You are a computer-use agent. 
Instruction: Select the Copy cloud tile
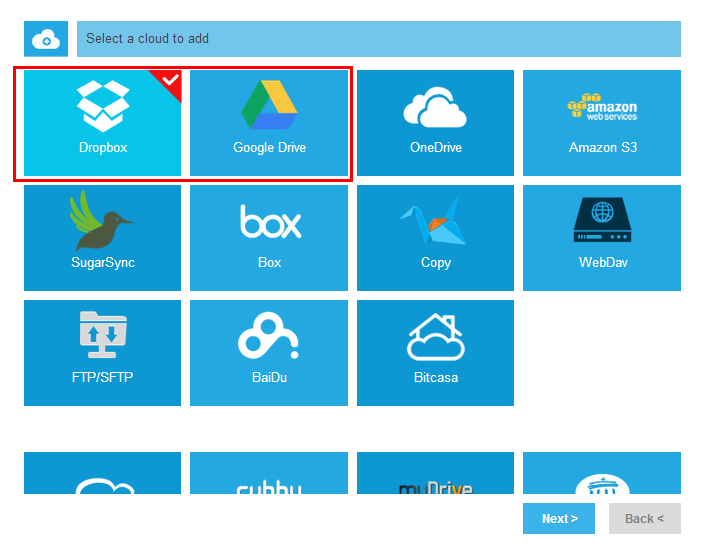tap(435, 238)
